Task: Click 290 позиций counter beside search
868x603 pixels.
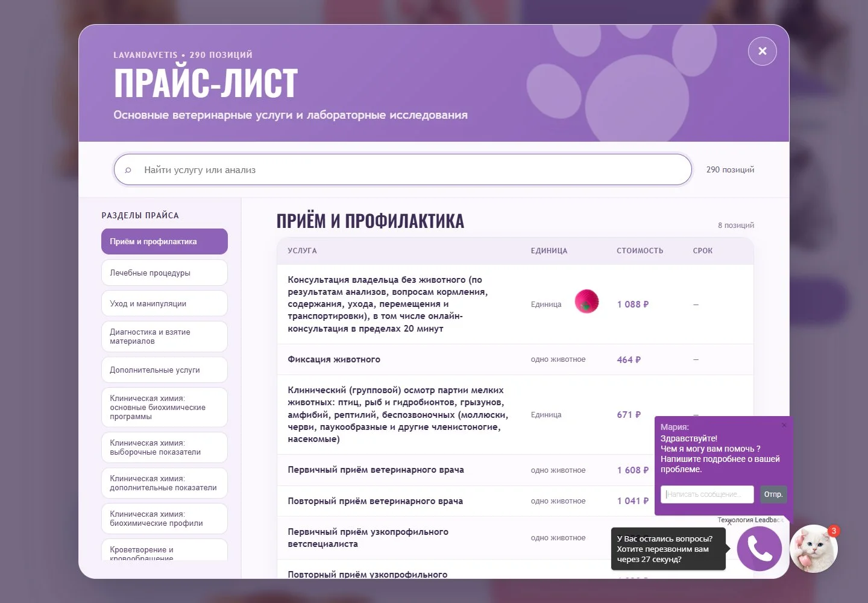Action: (730, 169)
